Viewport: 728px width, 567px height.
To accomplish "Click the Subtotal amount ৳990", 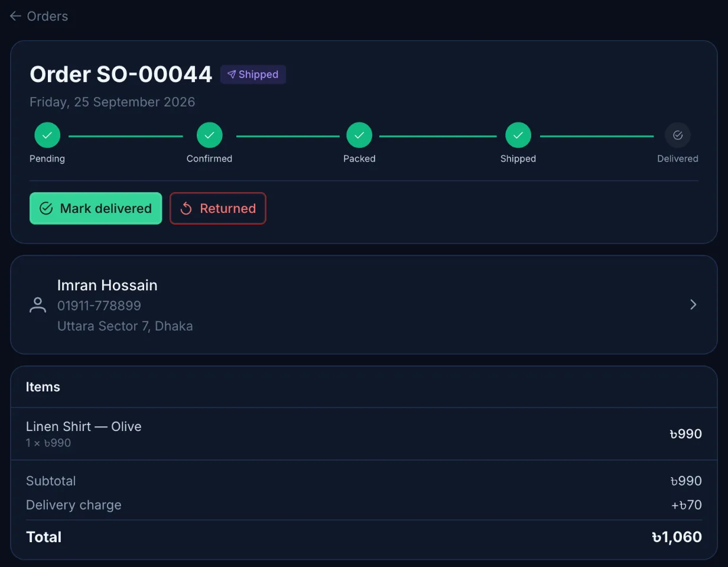I will point(686,481).
